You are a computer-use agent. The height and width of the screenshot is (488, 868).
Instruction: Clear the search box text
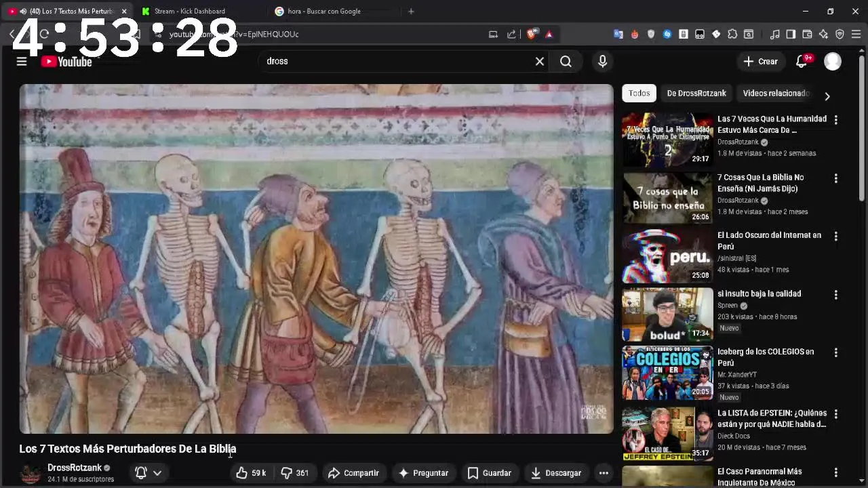tap(540, 62)
